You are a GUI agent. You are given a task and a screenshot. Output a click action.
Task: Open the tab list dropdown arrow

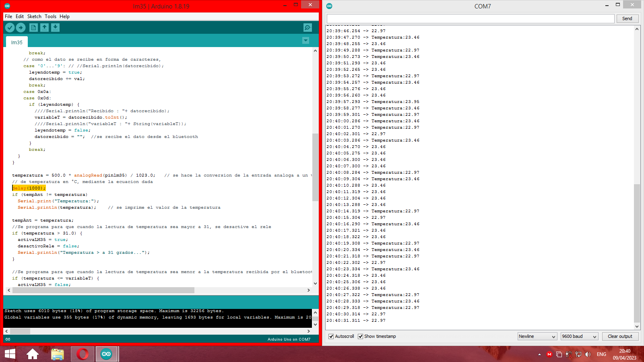pyautogui.click(x=306, y=41)
